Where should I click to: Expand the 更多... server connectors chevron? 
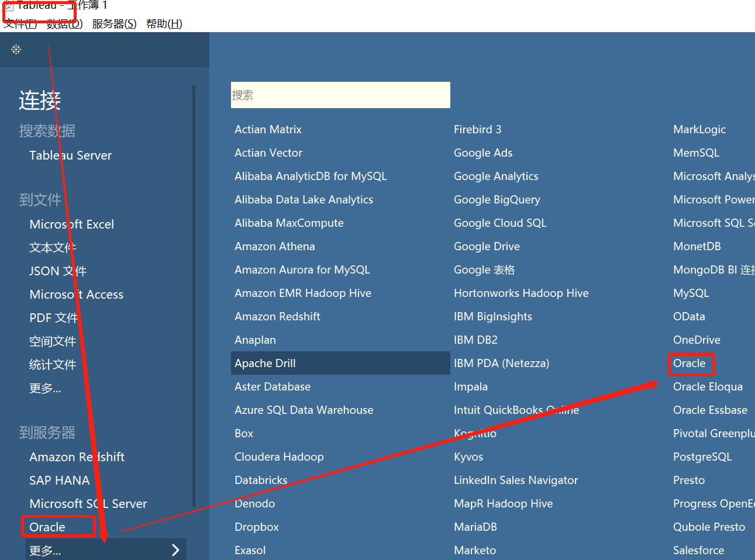click(175, 550)
